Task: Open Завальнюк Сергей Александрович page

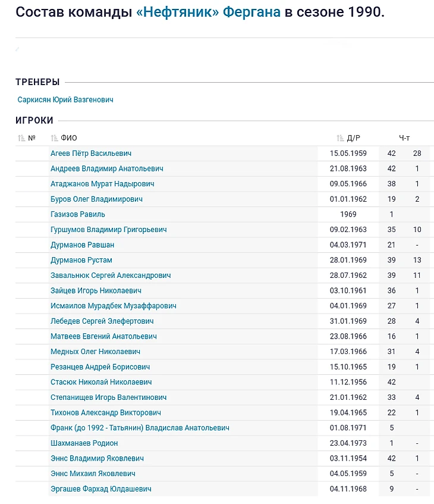Action: tap(111, 276)
